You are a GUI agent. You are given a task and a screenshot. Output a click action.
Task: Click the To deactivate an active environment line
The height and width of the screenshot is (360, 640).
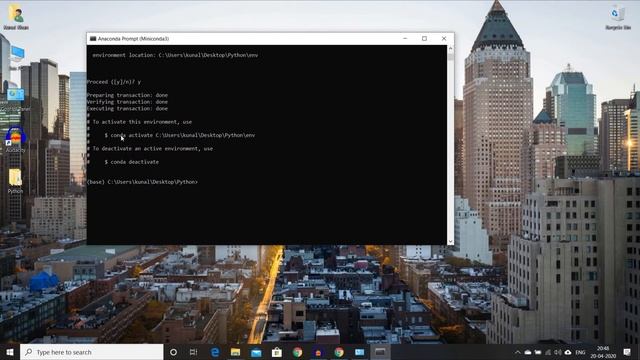coord(150,149)
